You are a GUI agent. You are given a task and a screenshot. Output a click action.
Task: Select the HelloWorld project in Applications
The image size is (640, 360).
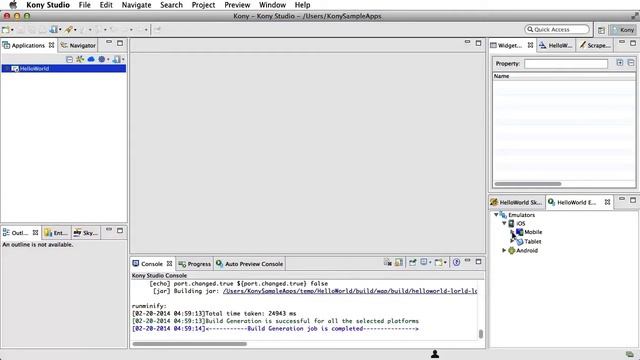64,69
